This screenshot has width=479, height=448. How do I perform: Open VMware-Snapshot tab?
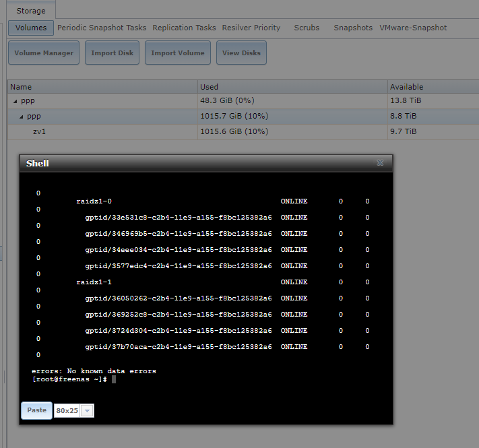(413, 28)
